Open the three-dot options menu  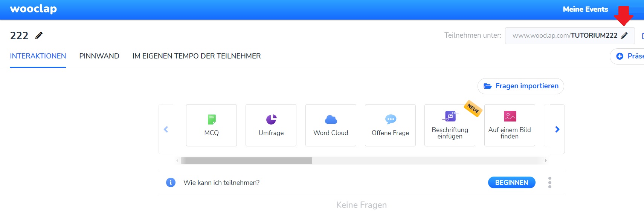coord(550,183)
